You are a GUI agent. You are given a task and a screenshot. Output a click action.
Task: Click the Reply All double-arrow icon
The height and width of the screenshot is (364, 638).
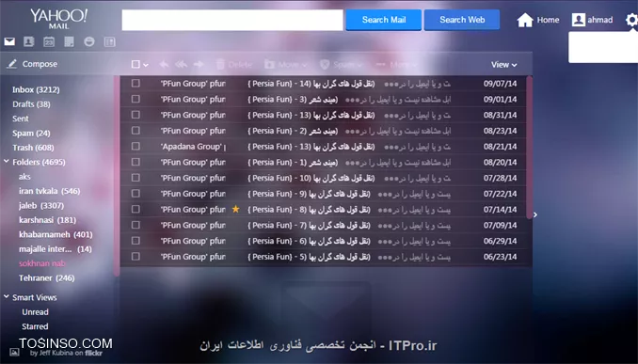click(x=181, y=64)
